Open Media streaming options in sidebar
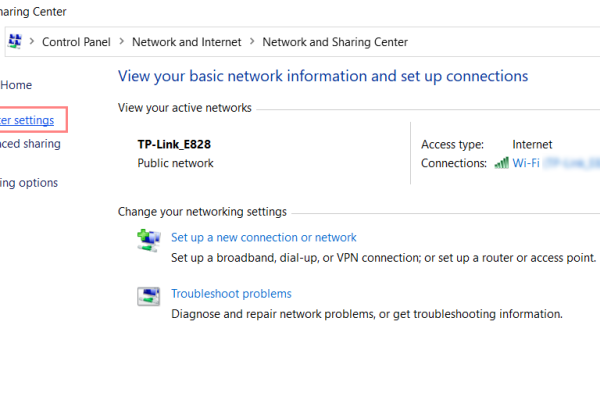This screenshot has height=400, width=600. (x=29, y=183)
